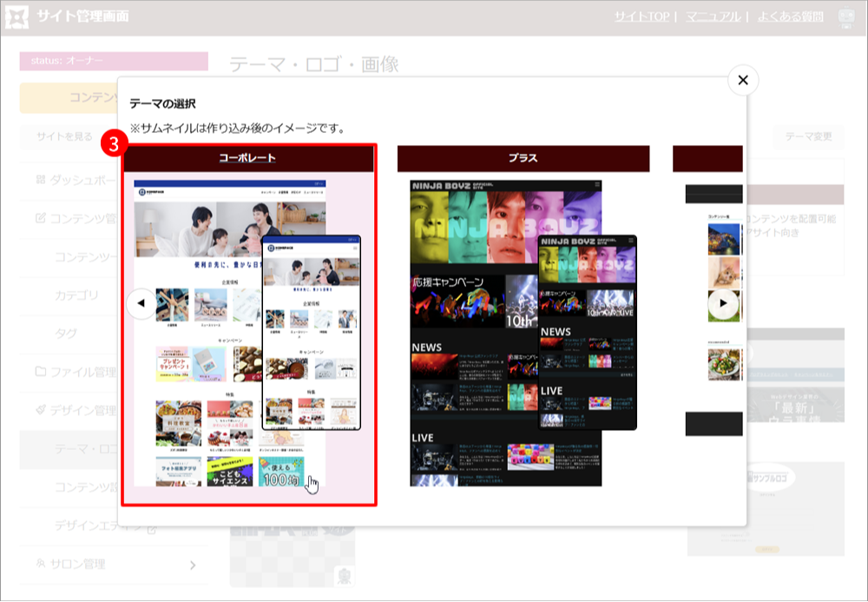Expand the サロン管理 chevron
Screen dimensions: 868x602
(192, 566)
